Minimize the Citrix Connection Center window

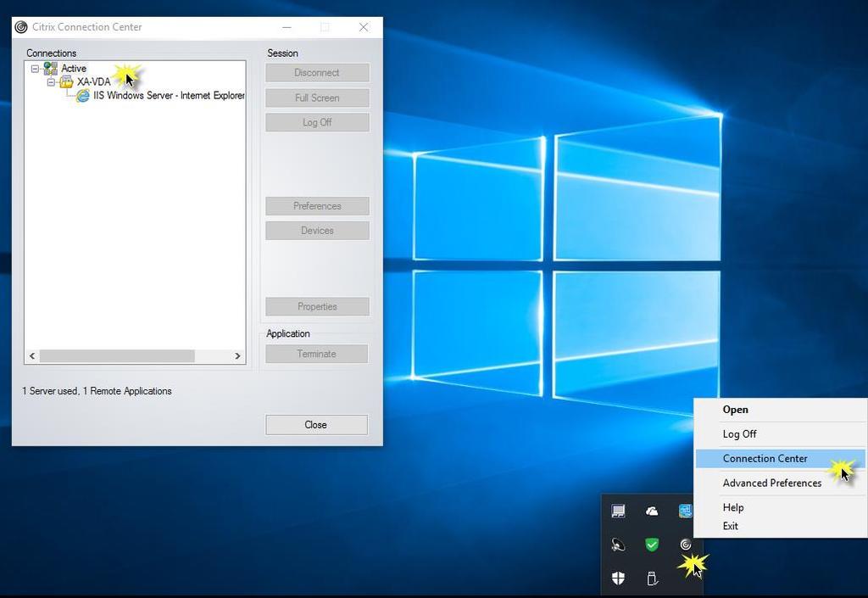coord(287,27)
